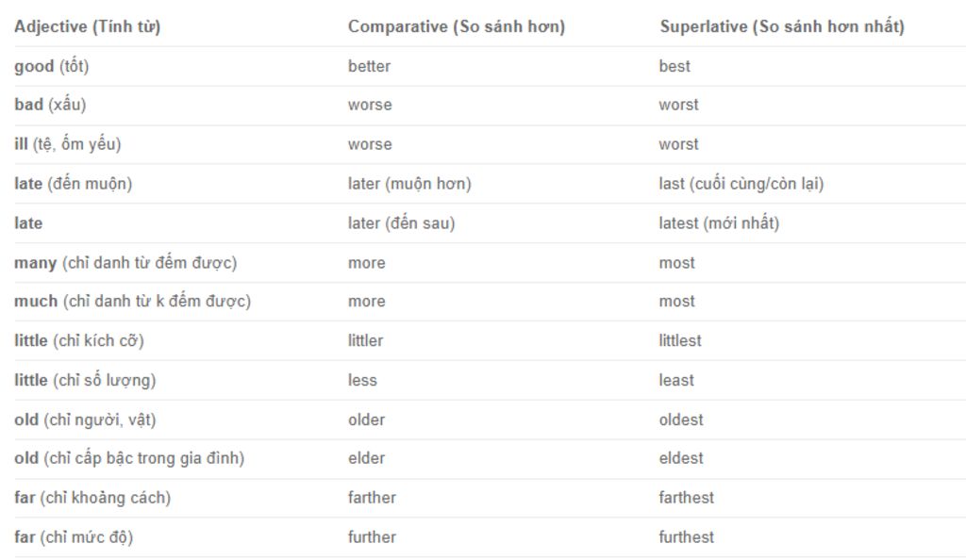Select the 'furthest' superlative cell
Image resolution: width=966 pixels, height=560 pixels.
click(687, 537)
